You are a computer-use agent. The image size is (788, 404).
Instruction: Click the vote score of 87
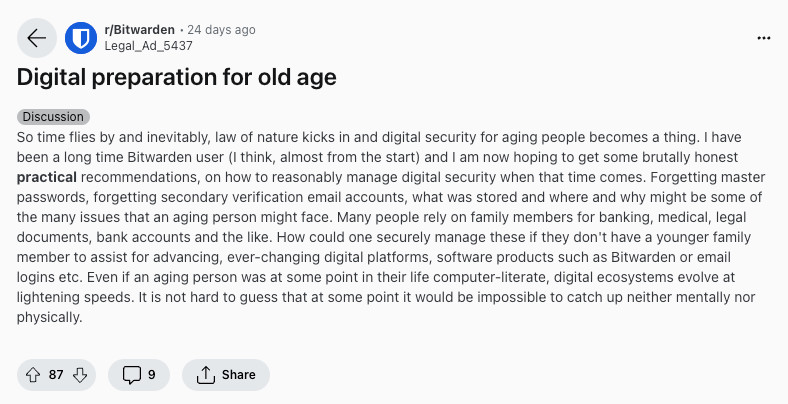(x=56, y=375)
